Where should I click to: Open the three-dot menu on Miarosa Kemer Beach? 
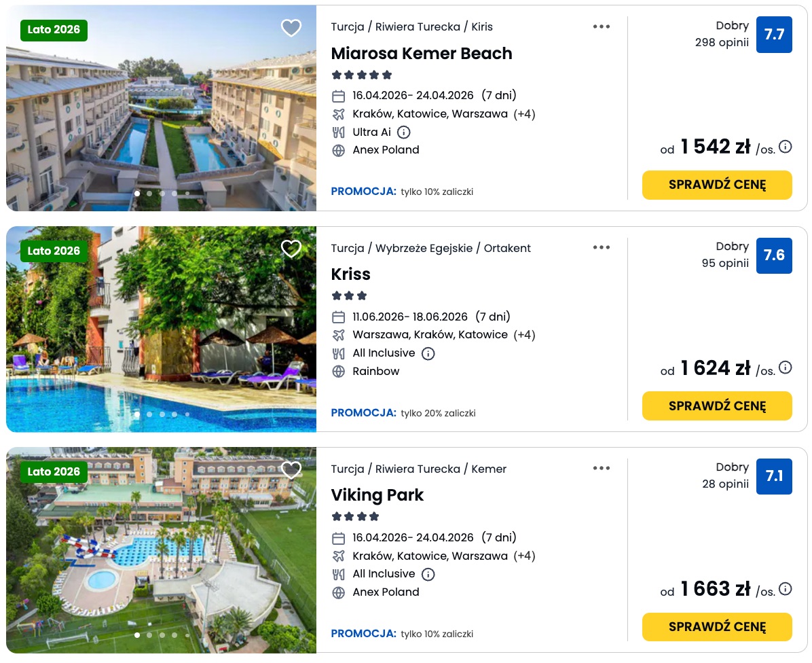(601, 26)
